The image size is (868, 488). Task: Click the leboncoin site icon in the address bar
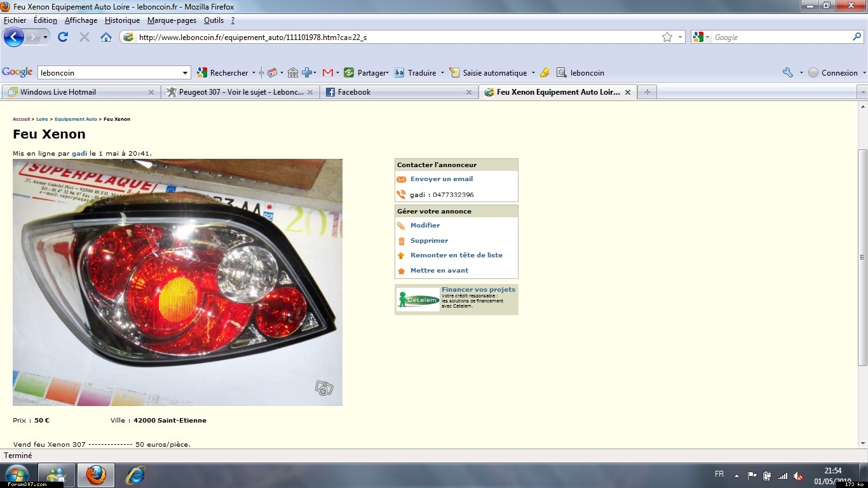[x=128, y=37]
